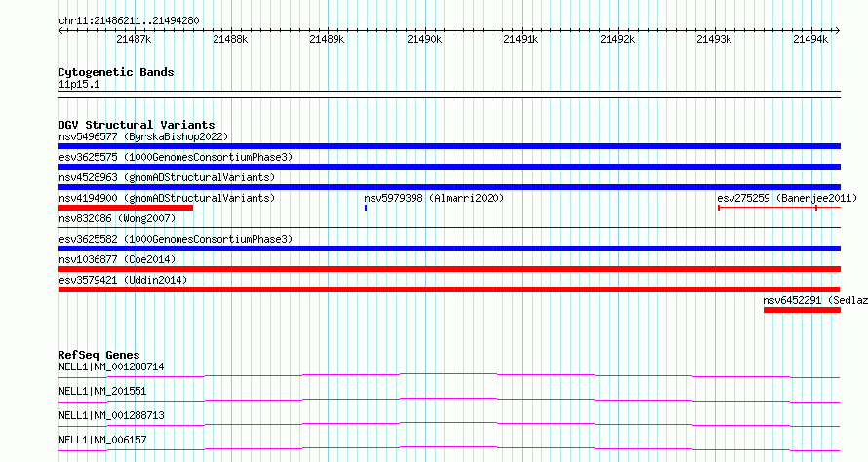Click the 21487k ruler position
Image resolution: width=868 pixels, height=462 pixels.
tap(134, 39)
